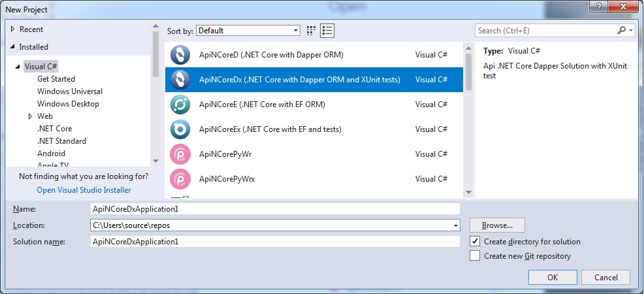Click the Solution name input field

275,242
